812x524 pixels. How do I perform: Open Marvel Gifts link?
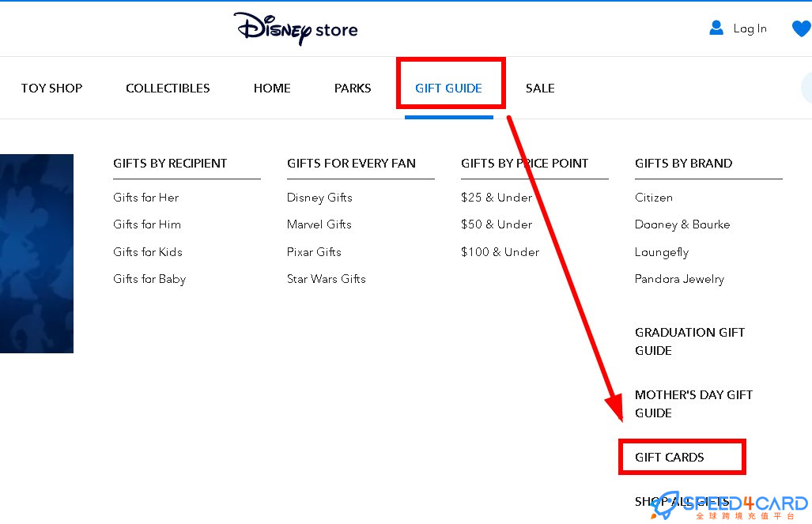(319, 224)
